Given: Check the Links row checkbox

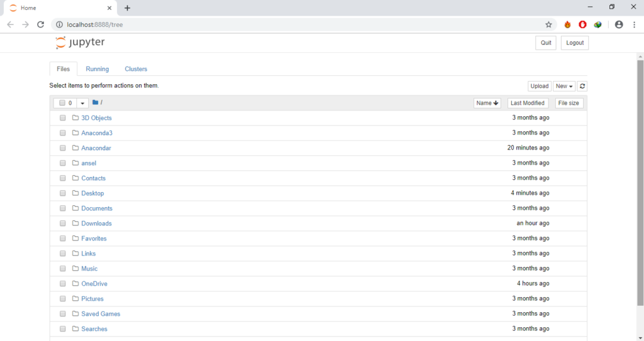Looking at the screenshot, I should (x=62, y=254).
